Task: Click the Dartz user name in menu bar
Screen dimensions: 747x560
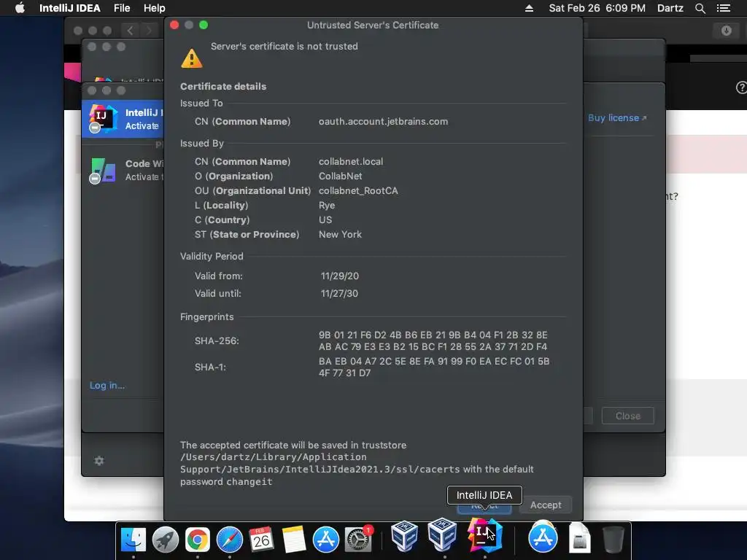Action: 670,8
